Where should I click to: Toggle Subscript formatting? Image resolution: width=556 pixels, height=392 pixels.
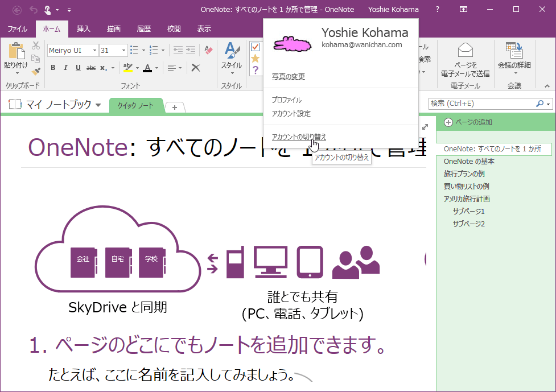click(103, 68)
